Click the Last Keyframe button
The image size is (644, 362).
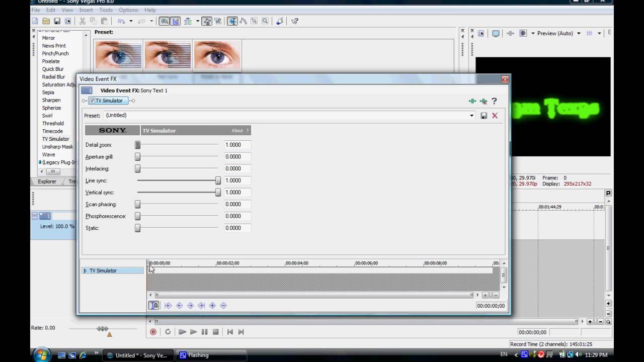click(x=201, y=305)
